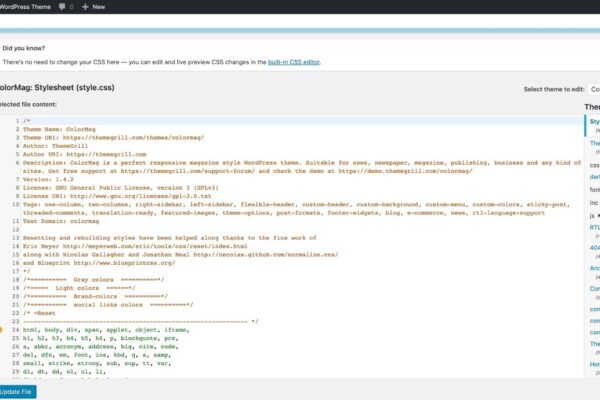Click the 'Resetting and rebuilding styles' comment line
Screen dimensions: 600x400
170,238
